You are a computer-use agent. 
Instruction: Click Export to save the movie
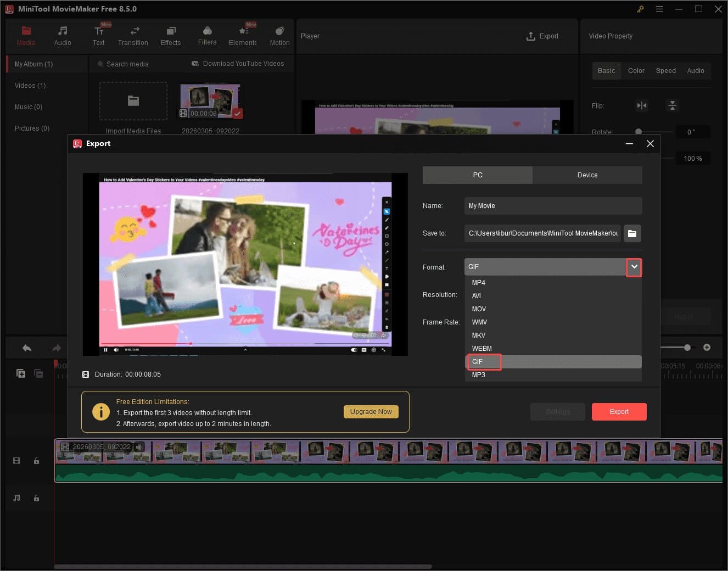point(619,411)
